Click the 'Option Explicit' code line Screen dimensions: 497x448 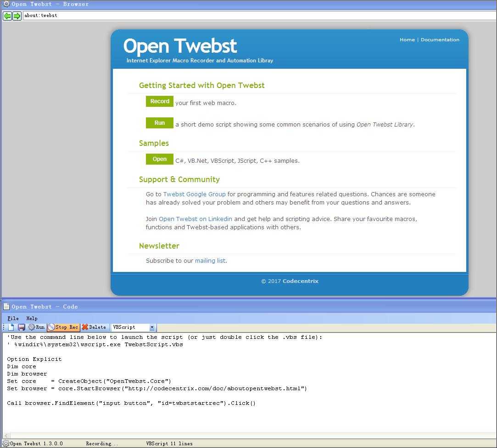pos(34,359)
